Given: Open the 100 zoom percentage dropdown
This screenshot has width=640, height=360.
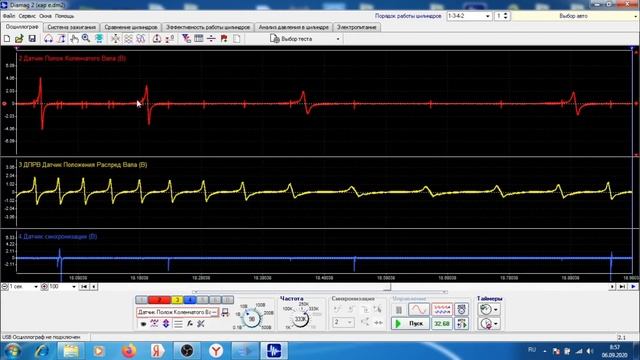Looking at the screenshot, I should 73,287.
